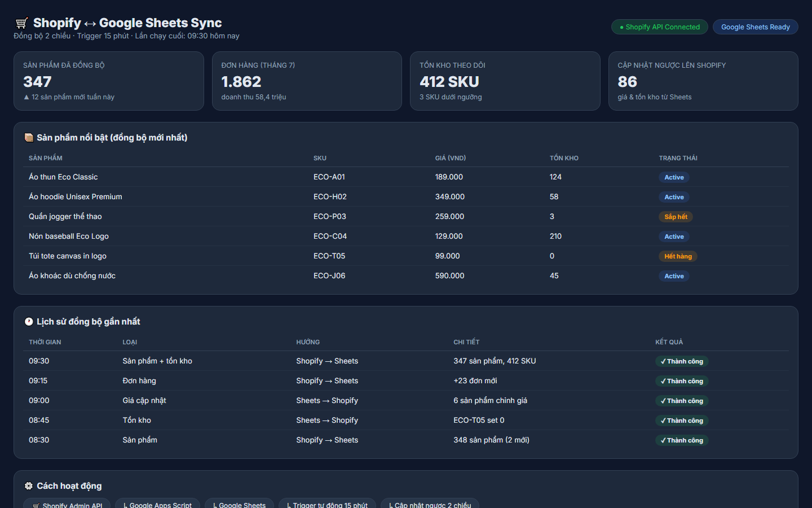The height and width of the screenshot is (508, 812).
Task: Click the price 259.000
Action: click(x=450, y=217)
